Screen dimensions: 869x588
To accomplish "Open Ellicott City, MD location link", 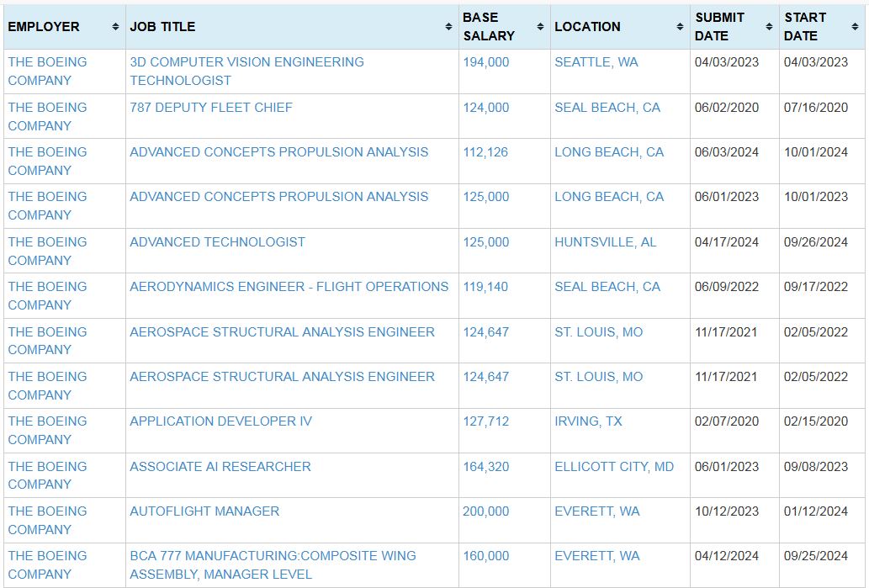I will [x=613, y=467].
